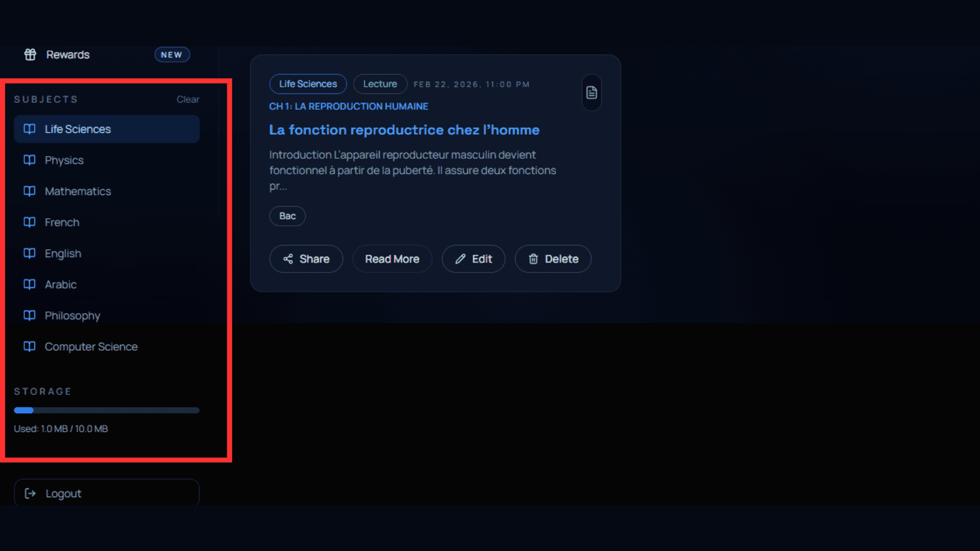Click the pencil icon in Edit button
Viewport: 980px width, 551px height.
pyautogui.click(x=460, y=259)
